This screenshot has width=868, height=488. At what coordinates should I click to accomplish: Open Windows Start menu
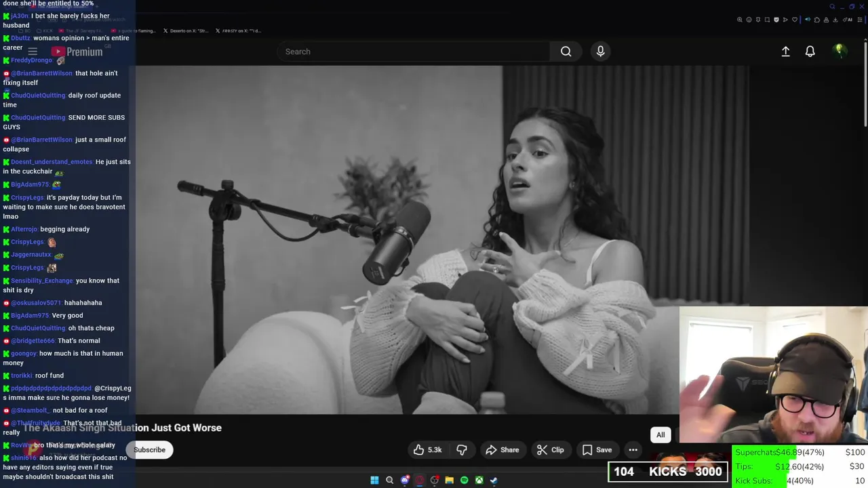coord(374,481)
